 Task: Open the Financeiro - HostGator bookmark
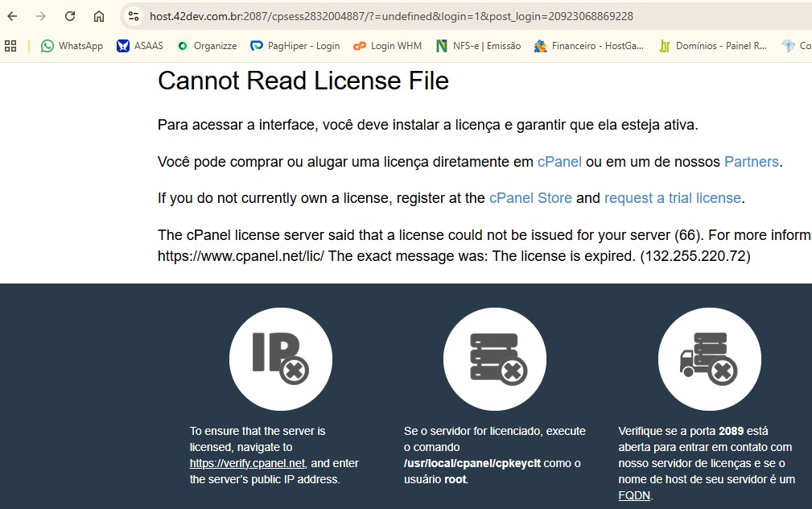(590, 46)
